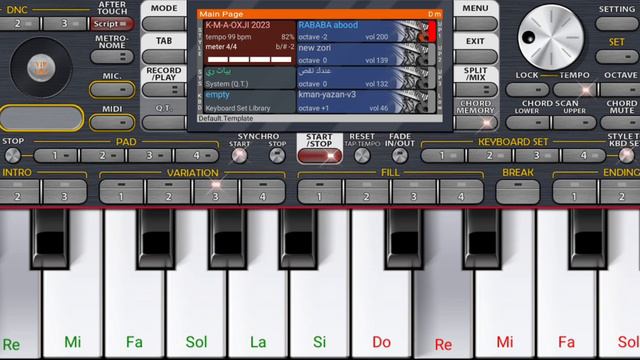This screenshot has width=640, height=360.
Task: Toggle SYNCHRO START knob
Action: coord(239,156)
